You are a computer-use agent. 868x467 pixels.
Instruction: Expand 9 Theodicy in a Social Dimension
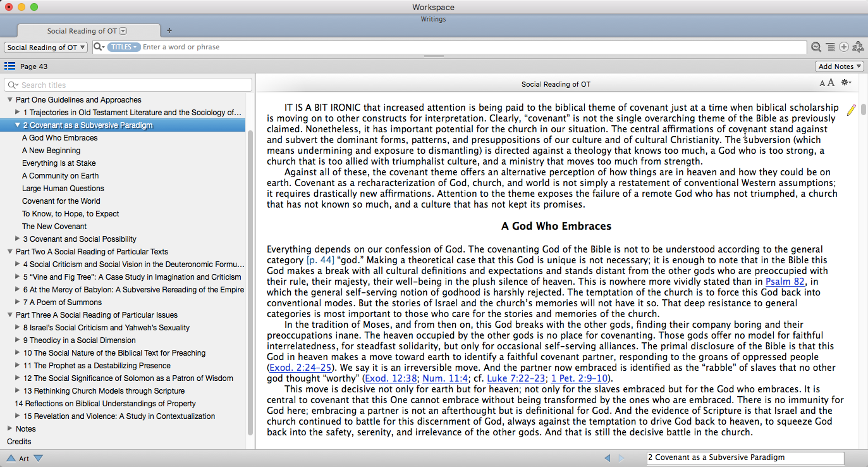tap(18, 340)
